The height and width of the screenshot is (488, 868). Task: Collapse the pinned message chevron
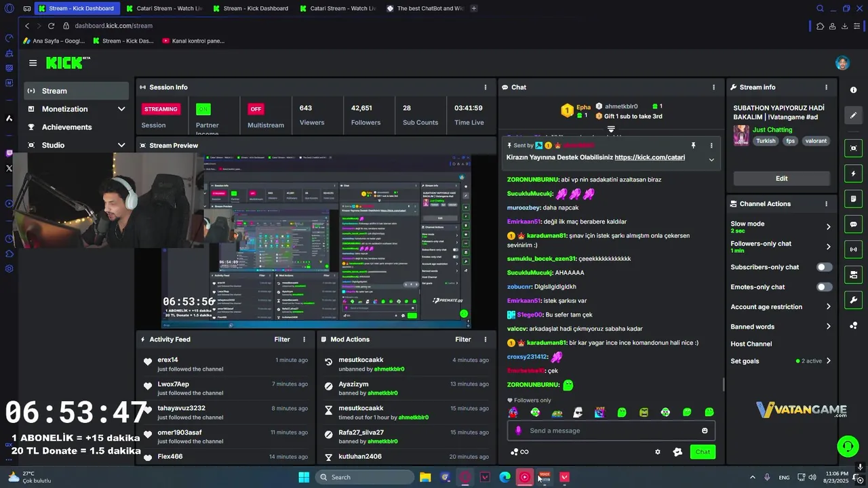711,160
